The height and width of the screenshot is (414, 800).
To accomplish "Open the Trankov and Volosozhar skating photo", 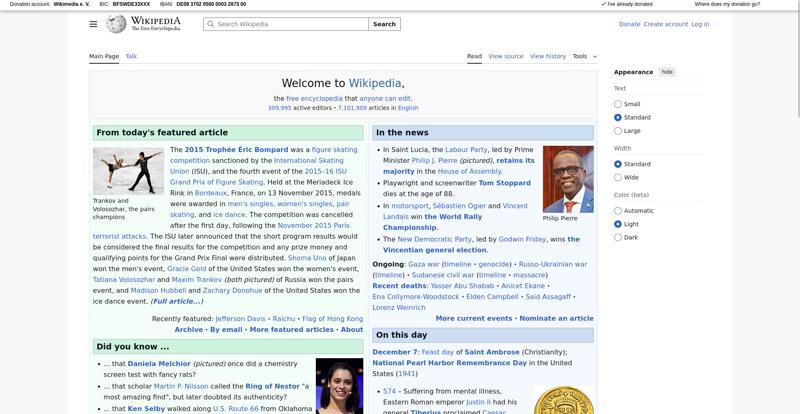I will click(128, 171).
